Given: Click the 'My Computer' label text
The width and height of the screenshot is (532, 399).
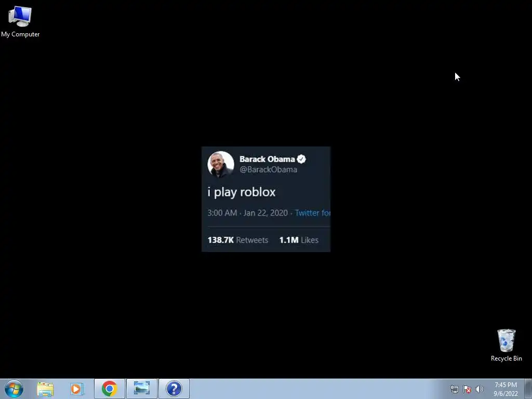Looking at the screenshot, I should tap(20, 34).
